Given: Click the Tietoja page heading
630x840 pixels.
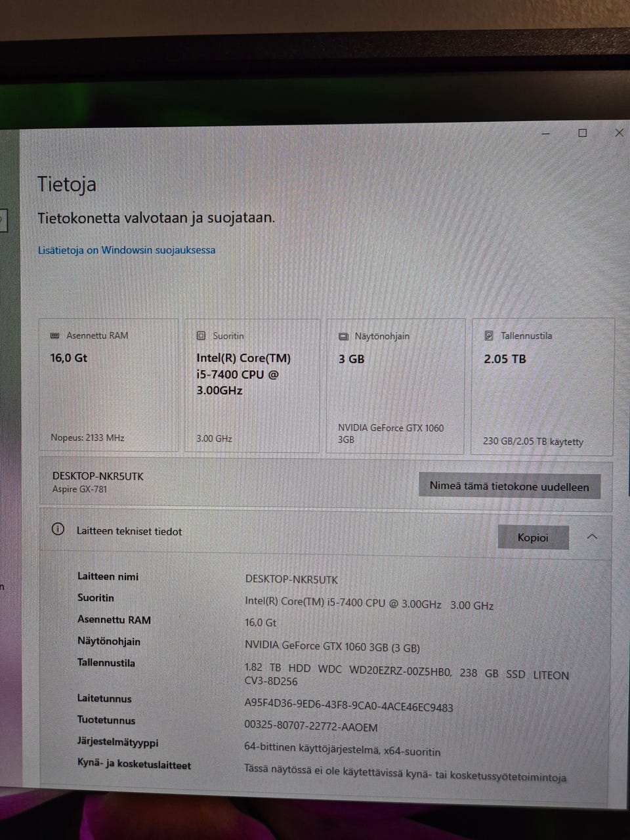Looking at the screenshot, I should click(67, 184).
